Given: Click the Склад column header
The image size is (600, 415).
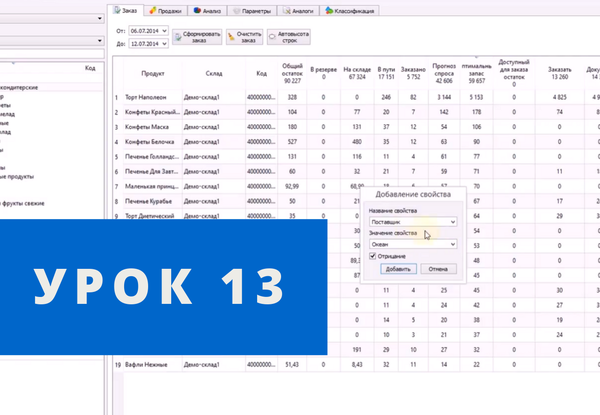Looking at the screenshot, I should click(214, 73).
